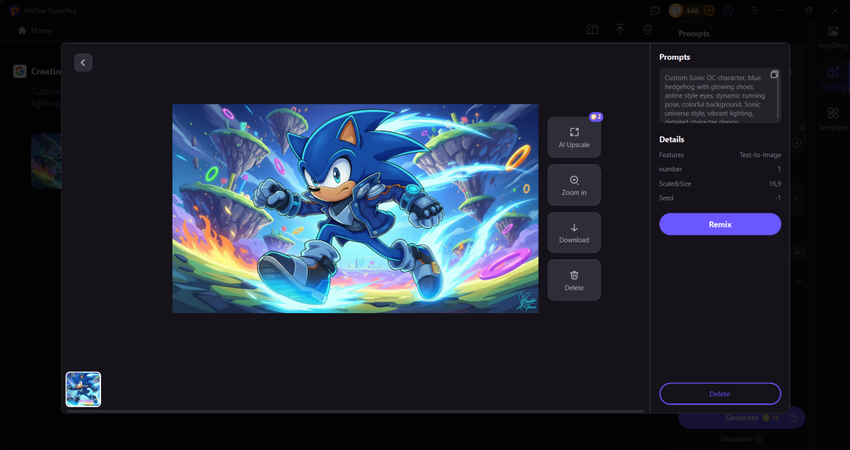This screenshot has height=450, width=850.
Task: Click the large Sonic preview image
Action: coord(355,209)
